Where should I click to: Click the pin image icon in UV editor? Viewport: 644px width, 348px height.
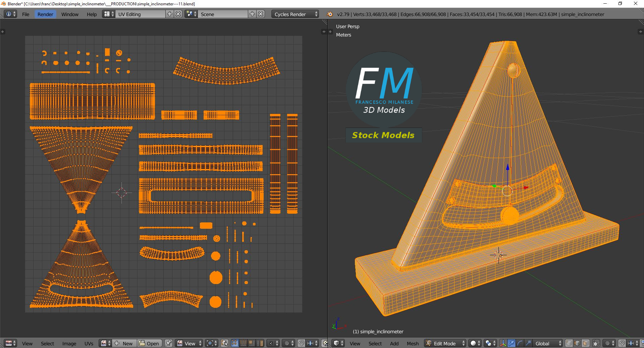(x=168, y=343)
